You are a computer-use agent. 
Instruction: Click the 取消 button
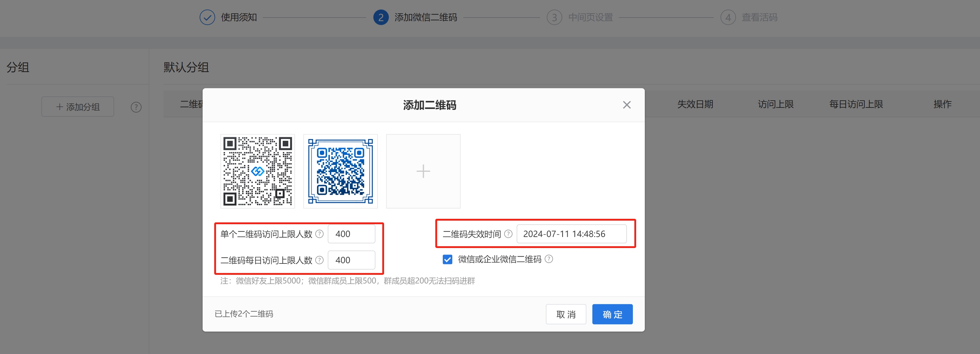[x=566, y=314]
